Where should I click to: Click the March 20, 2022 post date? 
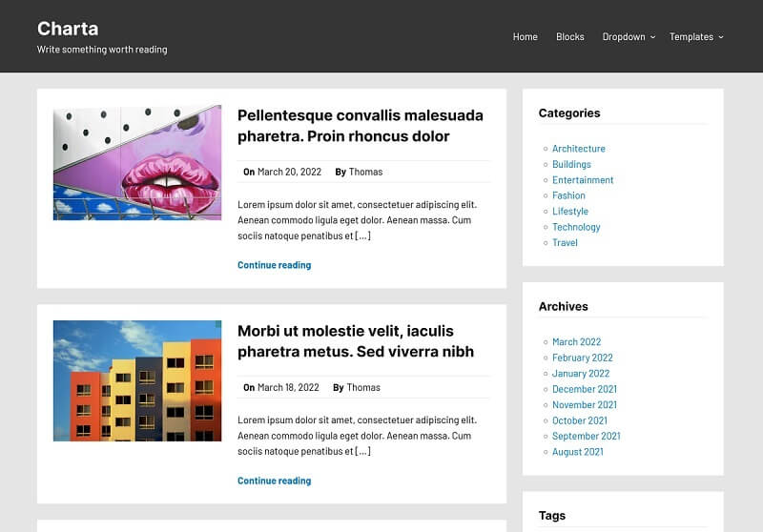289,172
